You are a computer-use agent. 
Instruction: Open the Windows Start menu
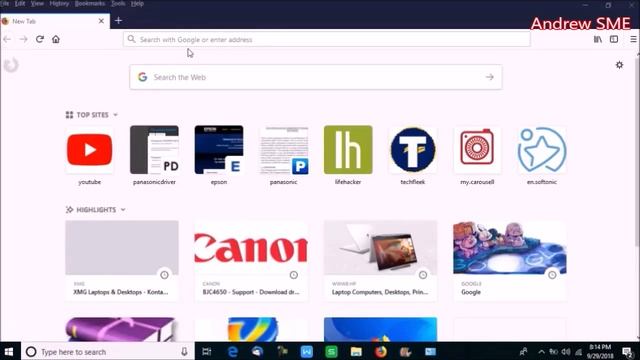coord(9,351)
